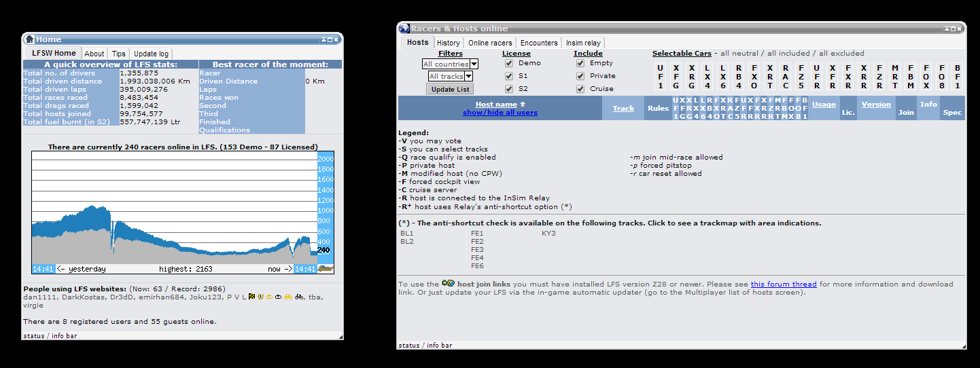
Task: Toggle the XRT selectable car box
Action: point(770,77)
